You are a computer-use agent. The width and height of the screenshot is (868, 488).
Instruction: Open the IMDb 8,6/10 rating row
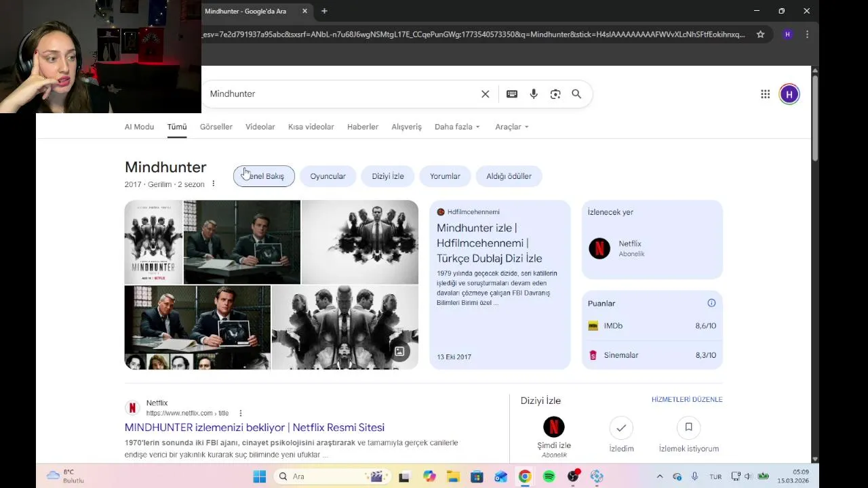(x=652, y=326)
